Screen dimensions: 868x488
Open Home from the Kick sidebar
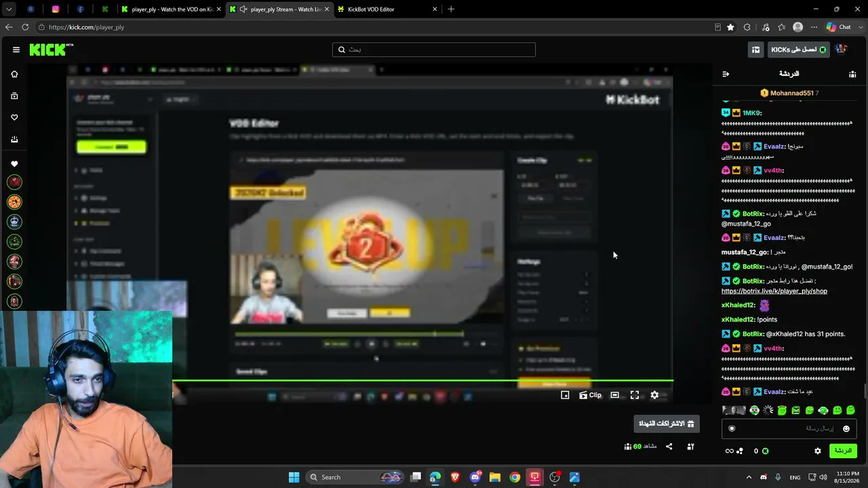[x=14, y=75]
